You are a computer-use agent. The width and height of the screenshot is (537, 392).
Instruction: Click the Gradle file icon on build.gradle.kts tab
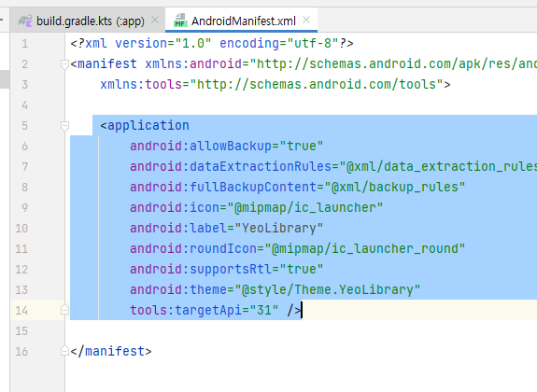coord(25,21)
